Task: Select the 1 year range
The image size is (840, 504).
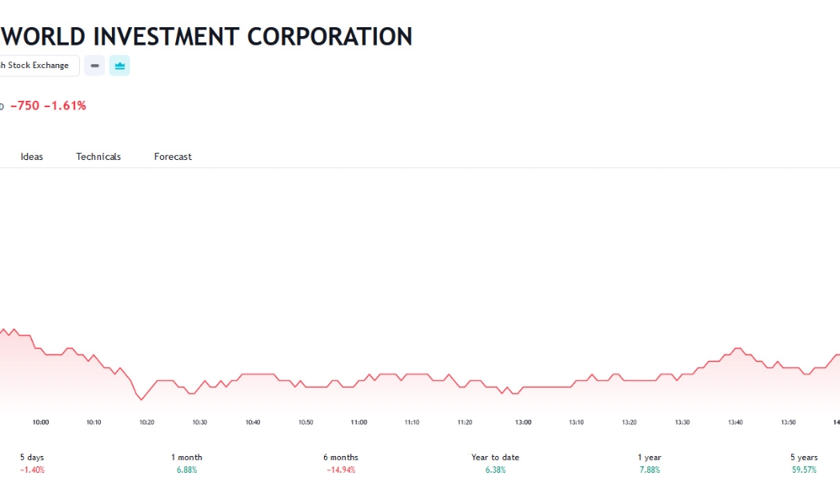Action: pyautogui.click(x=650, y=463)
